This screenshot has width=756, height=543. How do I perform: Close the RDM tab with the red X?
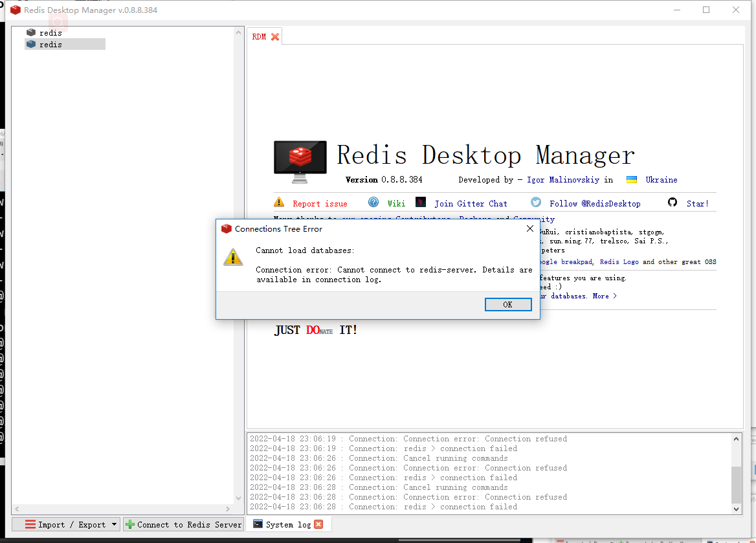pos(275,37)
